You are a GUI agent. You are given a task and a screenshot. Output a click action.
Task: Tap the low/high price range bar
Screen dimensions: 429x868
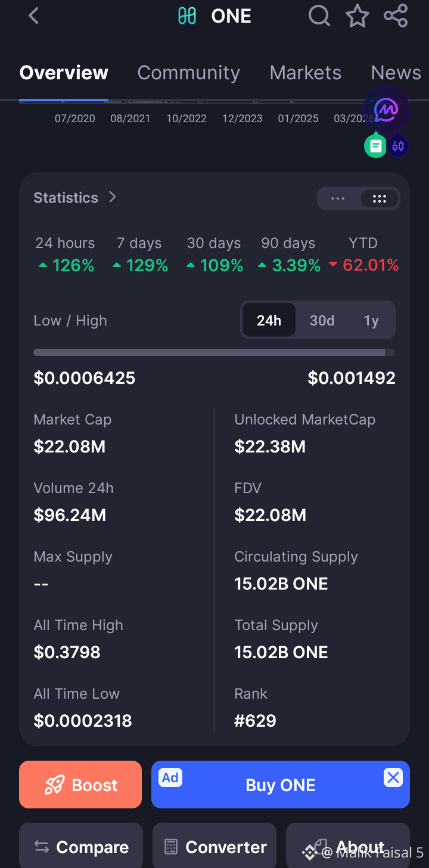tap(214, 352)
